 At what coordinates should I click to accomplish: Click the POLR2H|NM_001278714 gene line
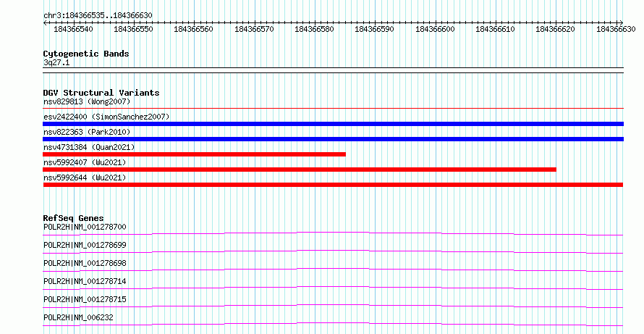click(333, 288)
